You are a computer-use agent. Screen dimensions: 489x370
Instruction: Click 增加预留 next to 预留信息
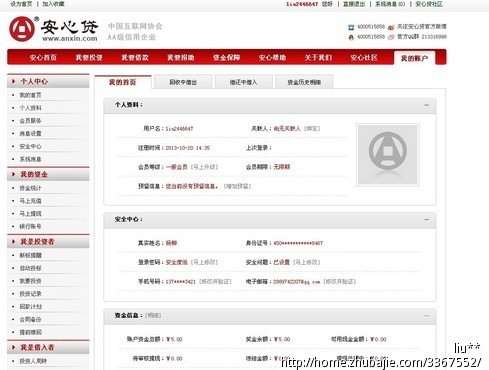point(237,186)
